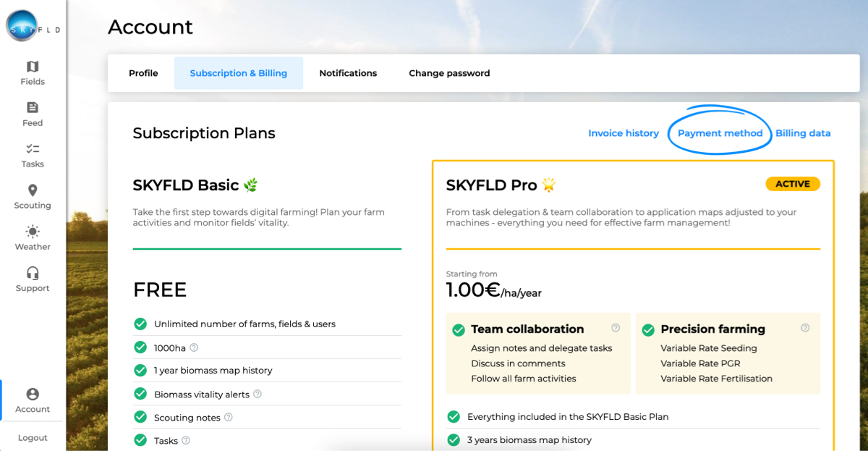This screenshot has height=451, width=868.
Task: Click green check beside Everything included in Basic Plan
Action: click(454, 416)
